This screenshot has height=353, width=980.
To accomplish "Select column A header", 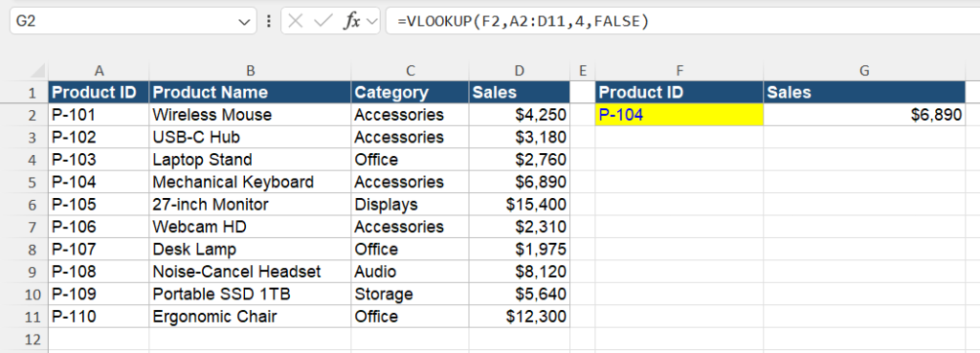I will 99,71.
